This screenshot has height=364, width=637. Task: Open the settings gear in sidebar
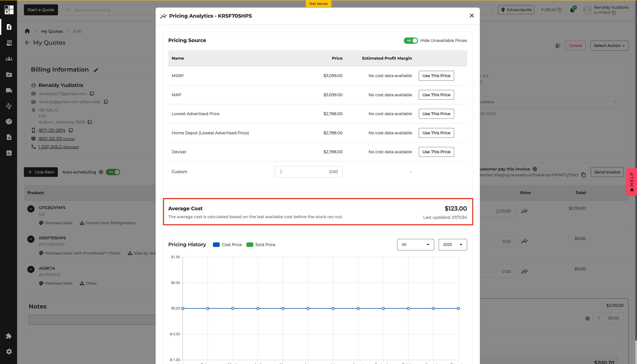(x=9, y=352)
